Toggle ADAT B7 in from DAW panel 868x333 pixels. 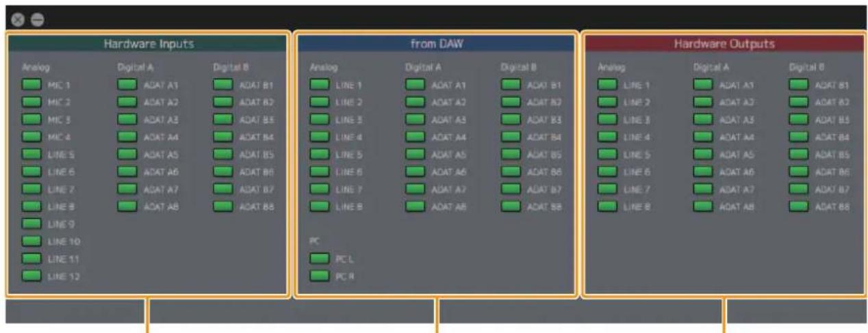point(511,189)
